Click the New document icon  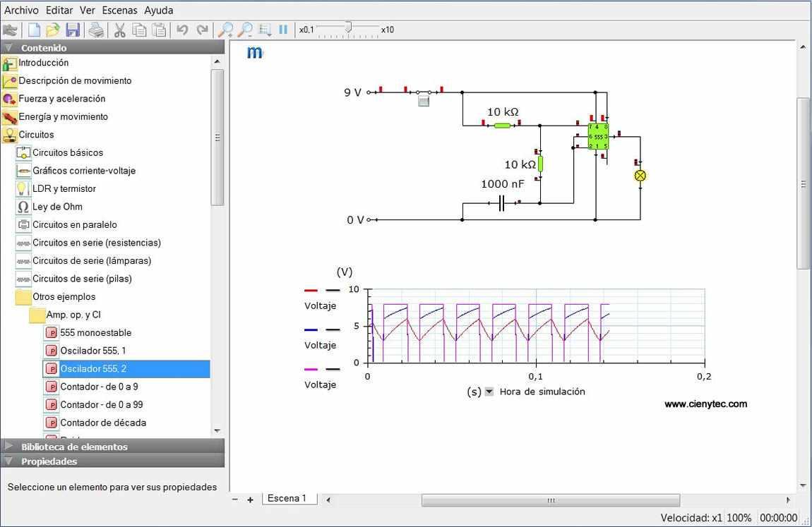(x=34, y=30)
